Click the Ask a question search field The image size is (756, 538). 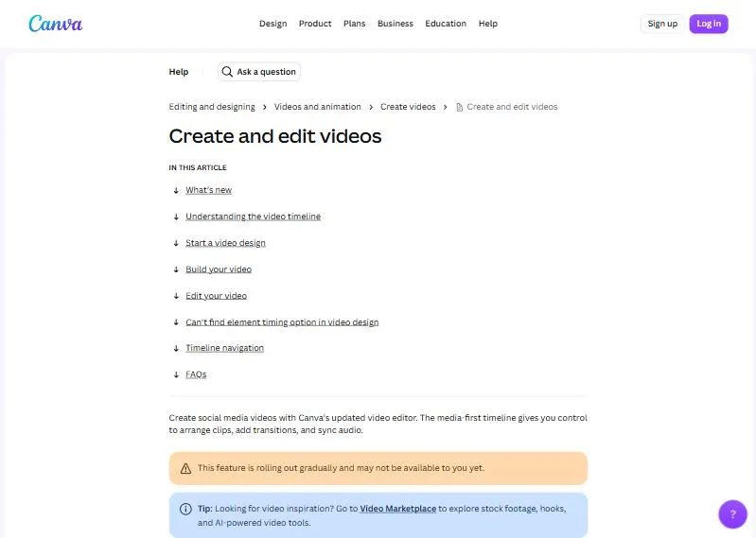click(259, 72)
